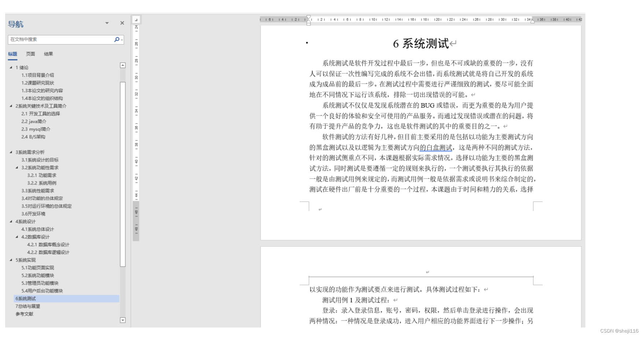Click the scroll-up arrow of navigation scrollbar
644x337 pixels.
(123, 65)
